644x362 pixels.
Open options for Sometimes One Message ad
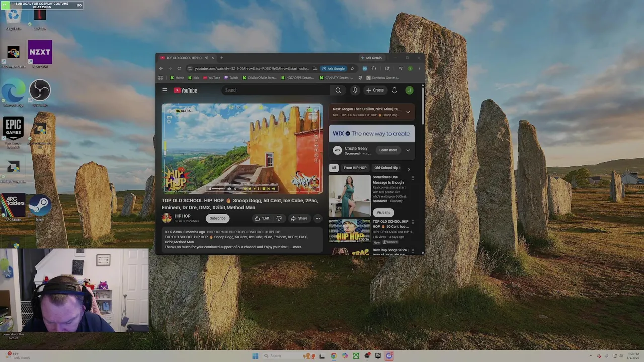tap(413, 178)
